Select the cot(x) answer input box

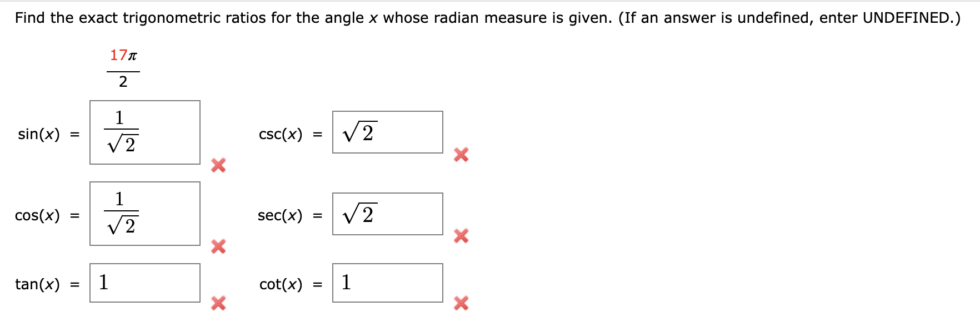tap(387, 284)
